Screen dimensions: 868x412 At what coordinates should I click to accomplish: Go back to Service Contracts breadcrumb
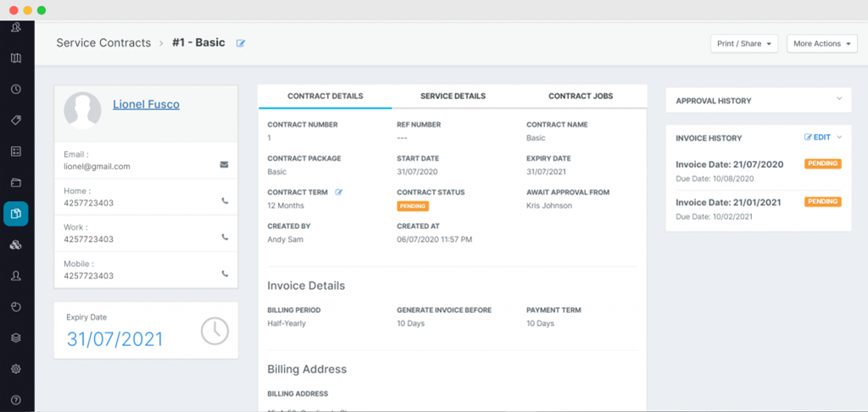click(103, 43)
